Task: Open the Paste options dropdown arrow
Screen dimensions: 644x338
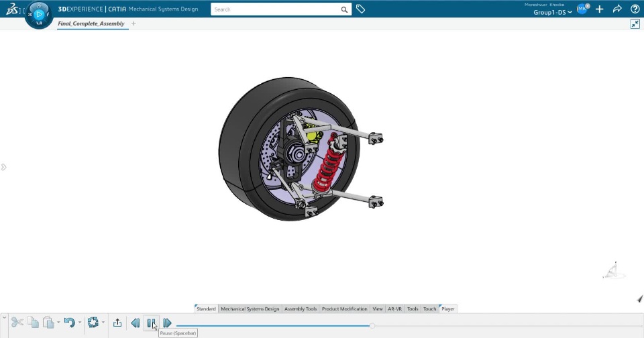Action: [x=58, y=323]
